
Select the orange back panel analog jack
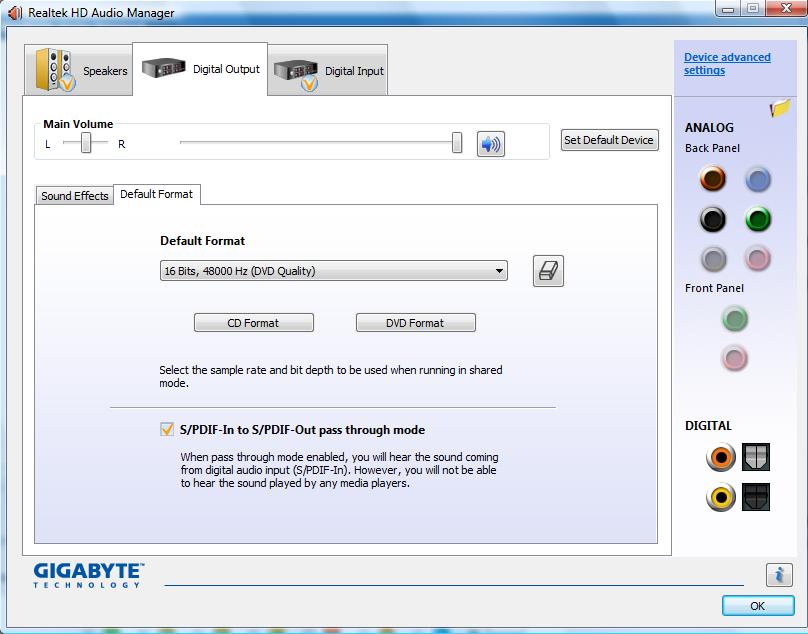pyautogui.click(x=713, y=179)
